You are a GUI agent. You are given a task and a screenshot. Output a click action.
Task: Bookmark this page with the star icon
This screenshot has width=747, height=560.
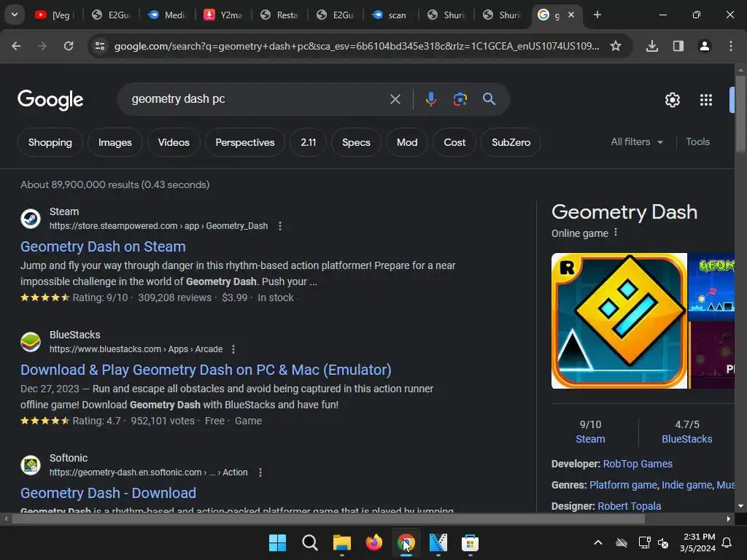(x=616, y=46)
